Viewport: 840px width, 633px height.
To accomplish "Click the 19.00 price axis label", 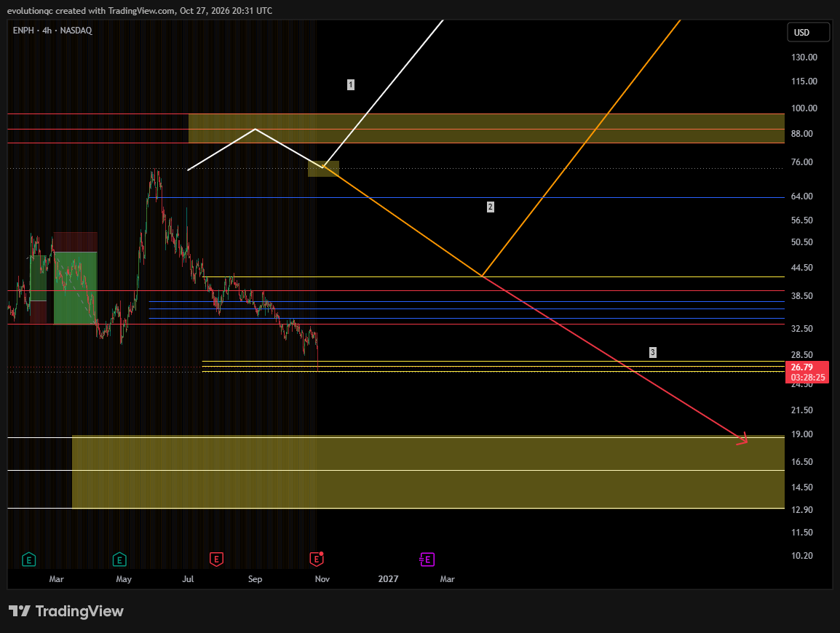I will 802,434.
